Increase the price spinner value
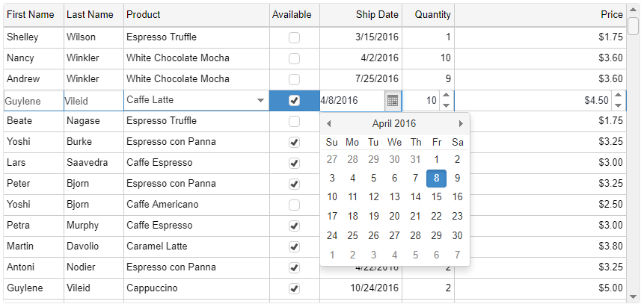Screen dimensions: 644x307 click(618, 96)
